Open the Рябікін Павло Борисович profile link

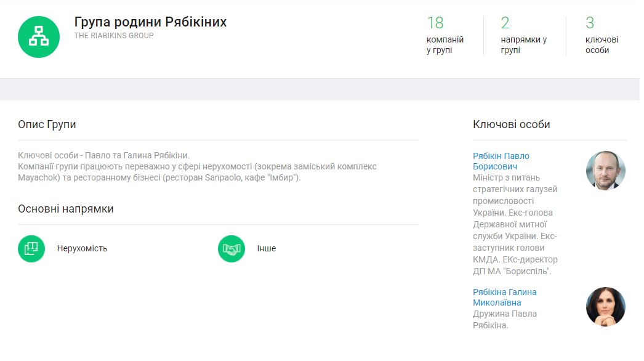coord(501,161)
